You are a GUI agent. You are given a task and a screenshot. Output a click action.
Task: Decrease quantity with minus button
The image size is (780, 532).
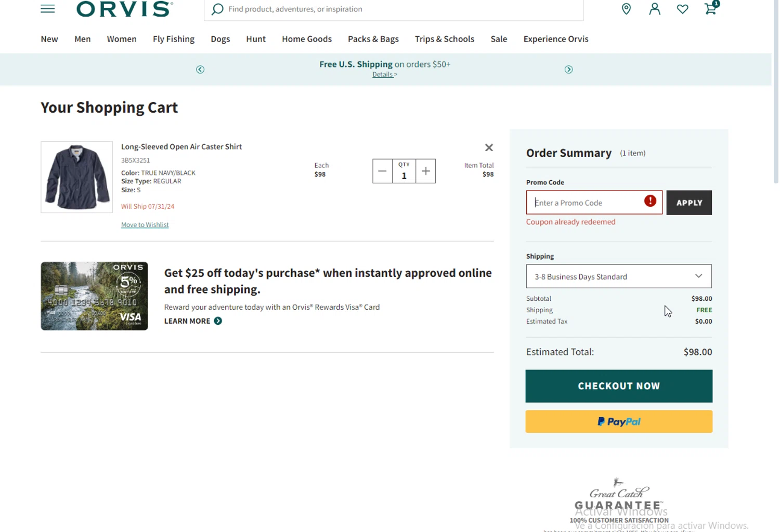(382, 171)
